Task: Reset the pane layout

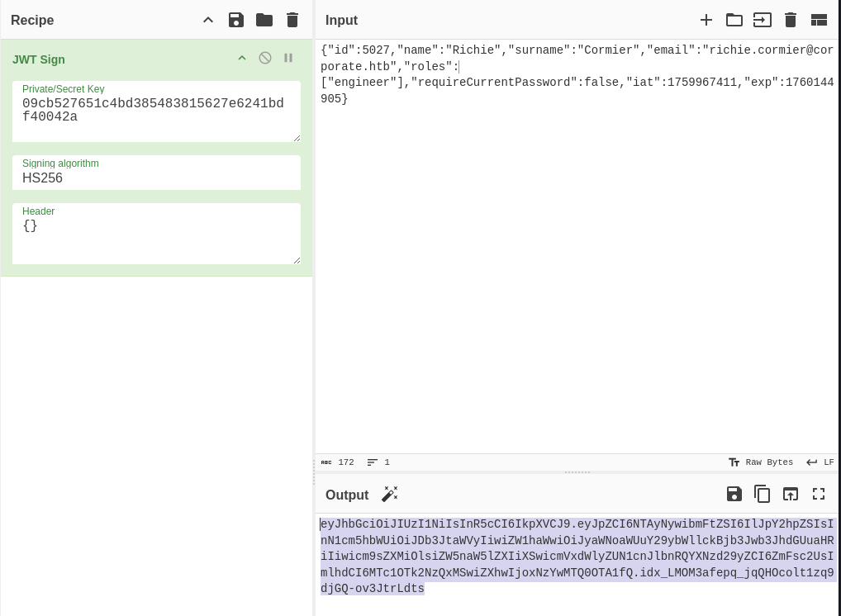Action: pos(819,20)
